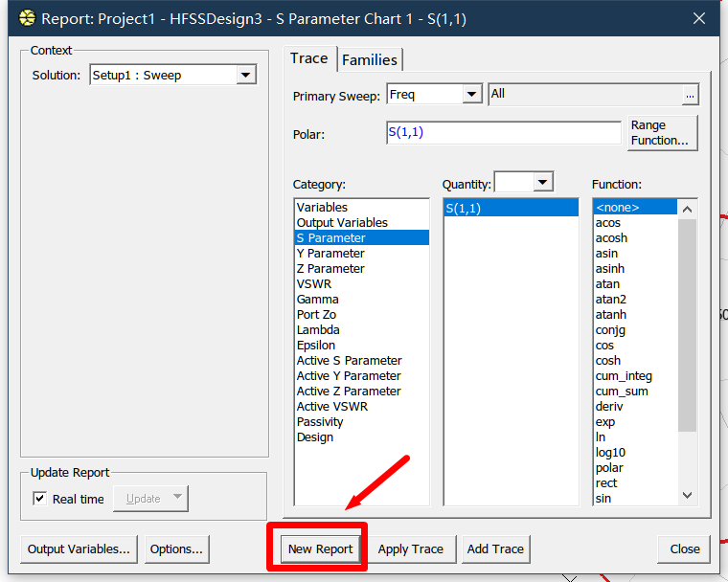Click the Add Trace button
Screen dimensions: 728x582
(495, 549)
